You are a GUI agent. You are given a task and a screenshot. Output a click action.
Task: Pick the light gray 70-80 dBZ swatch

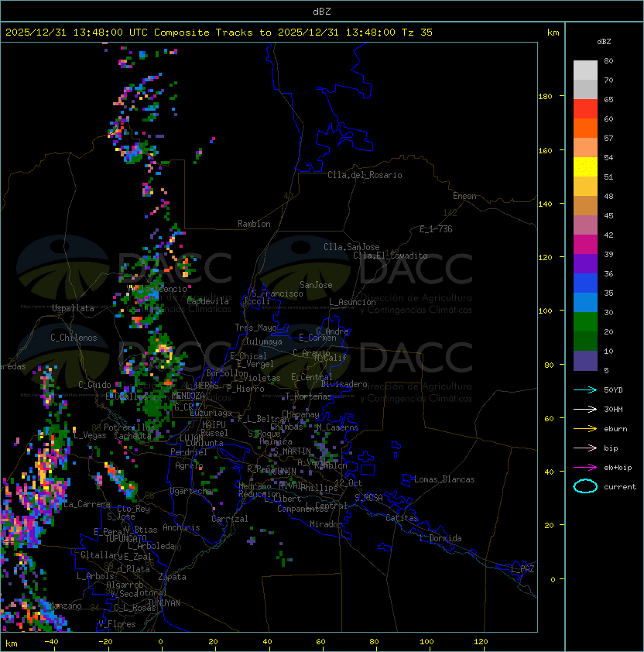(x=585, y=70)
